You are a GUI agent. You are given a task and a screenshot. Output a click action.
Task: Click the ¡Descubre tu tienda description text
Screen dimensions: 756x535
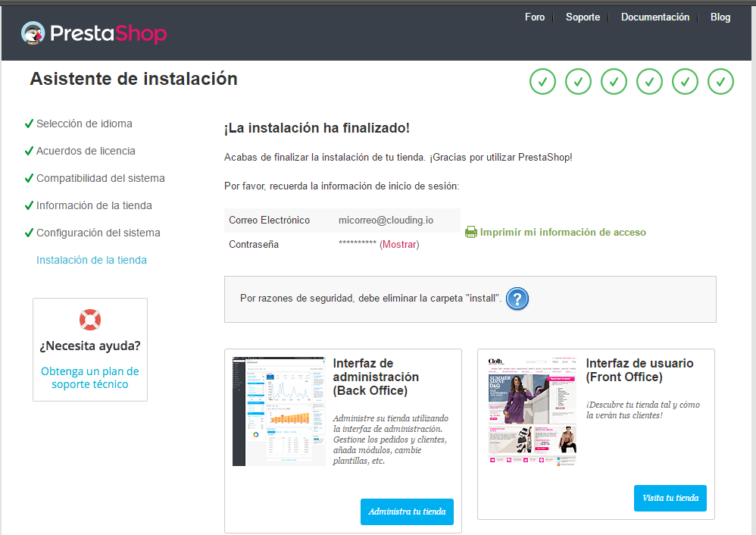[642, 409]
